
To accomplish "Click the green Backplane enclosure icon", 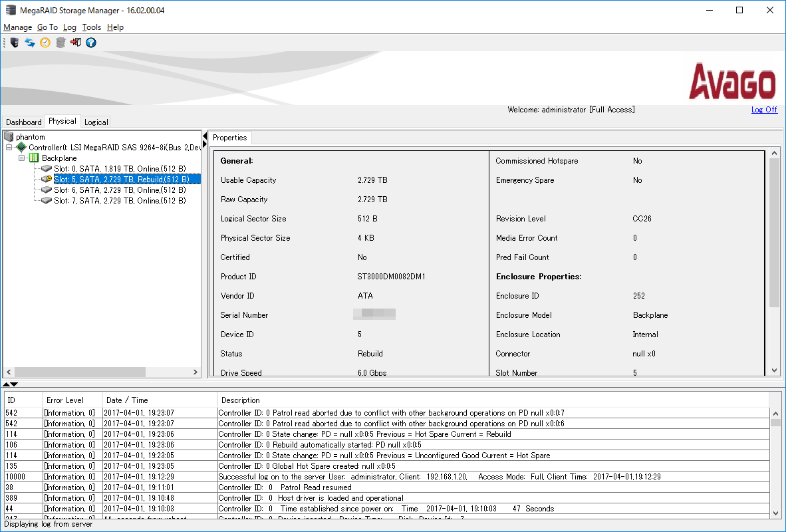I will click(x=34, y=158).
